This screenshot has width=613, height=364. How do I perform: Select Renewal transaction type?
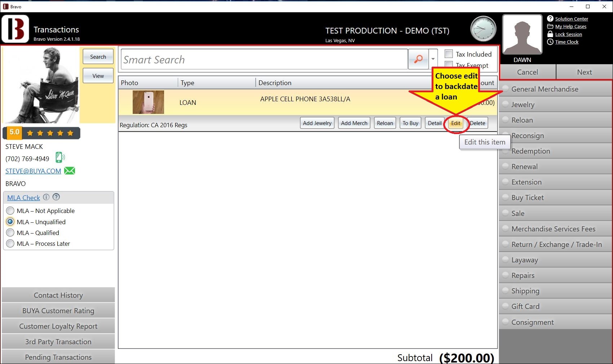(556, 167)
